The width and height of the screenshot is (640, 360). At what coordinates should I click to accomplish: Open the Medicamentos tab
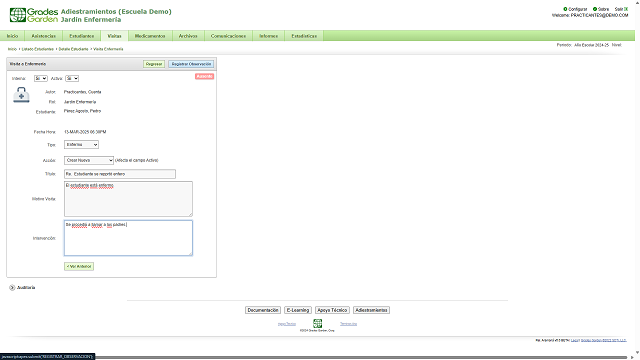point(150,36)
